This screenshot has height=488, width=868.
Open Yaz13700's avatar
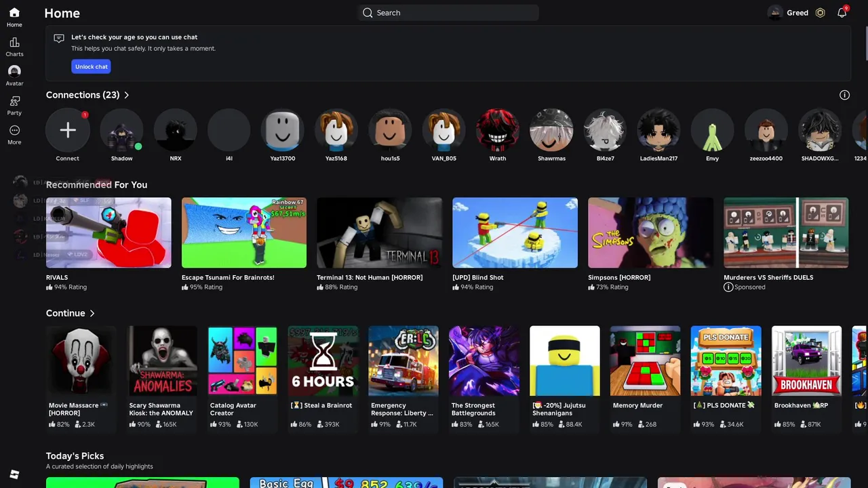(283, 130)
